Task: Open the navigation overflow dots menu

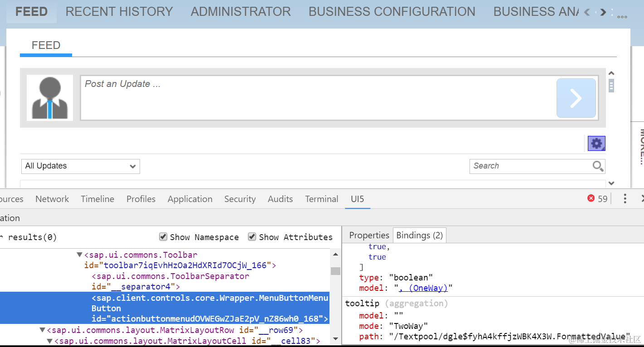Action: [622, 16]
